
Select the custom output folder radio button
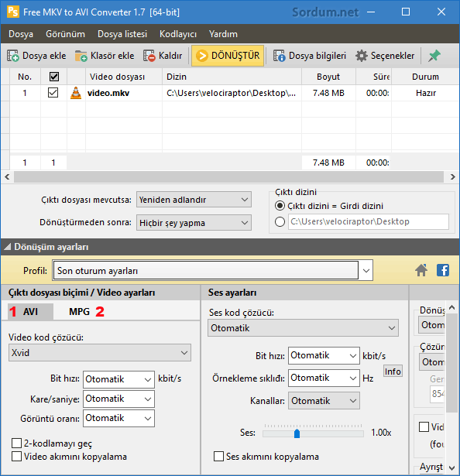tap(280, 221)
